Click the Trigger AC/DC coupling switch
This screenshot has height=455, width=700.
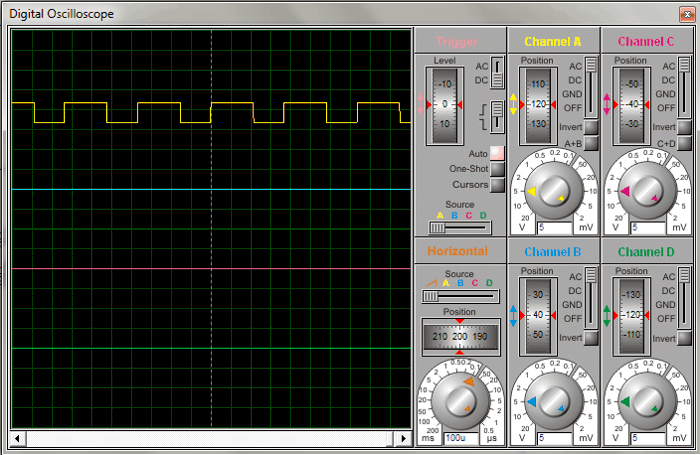(497, 73)
